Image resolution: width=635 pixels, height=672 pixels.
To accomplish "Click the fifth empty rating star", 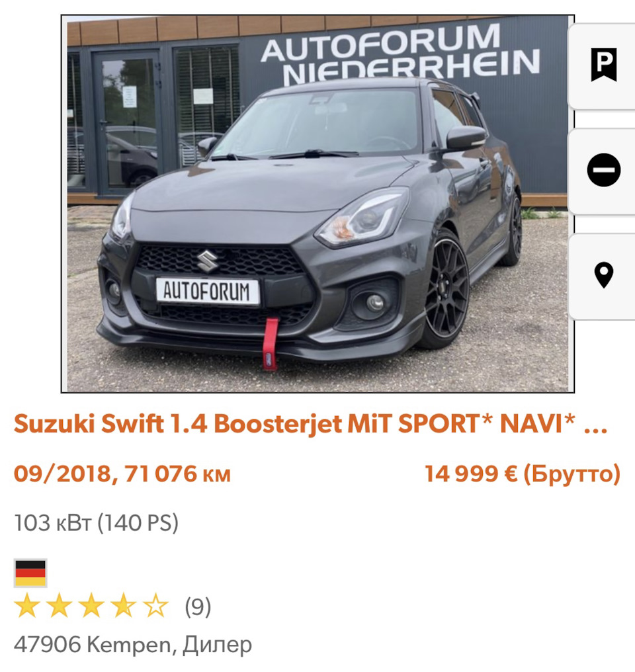I will coord(155,606).
